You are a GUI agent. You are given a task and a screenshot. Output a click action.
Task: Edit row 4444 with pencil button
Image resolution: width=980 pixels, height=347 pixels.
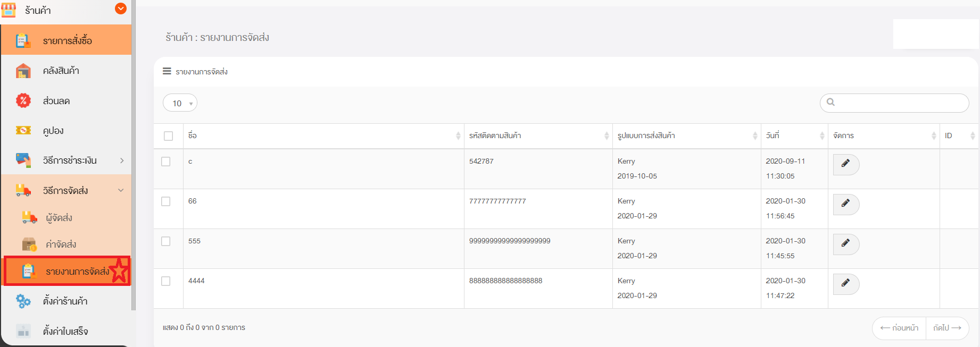(x=846, y=284)
